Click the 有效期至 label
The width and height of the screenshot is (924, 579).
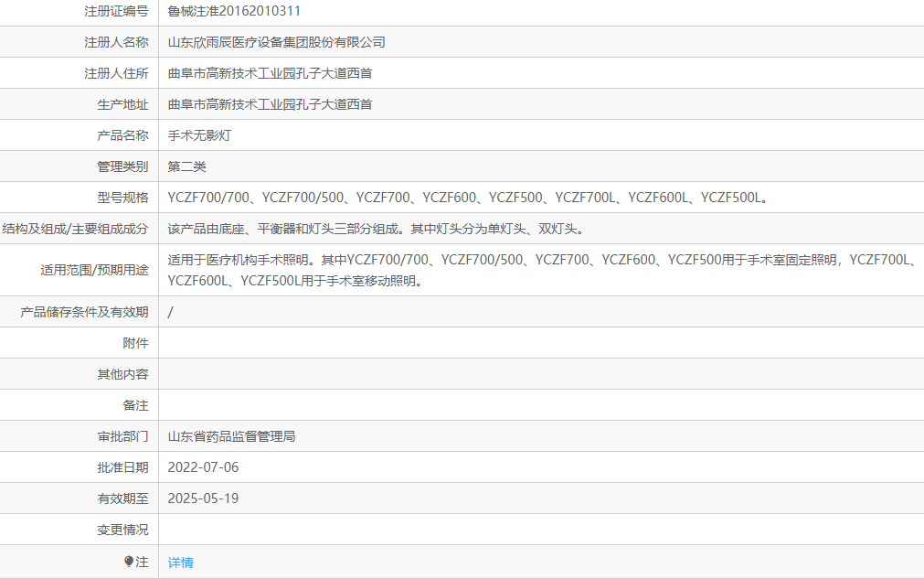(122, 499)
